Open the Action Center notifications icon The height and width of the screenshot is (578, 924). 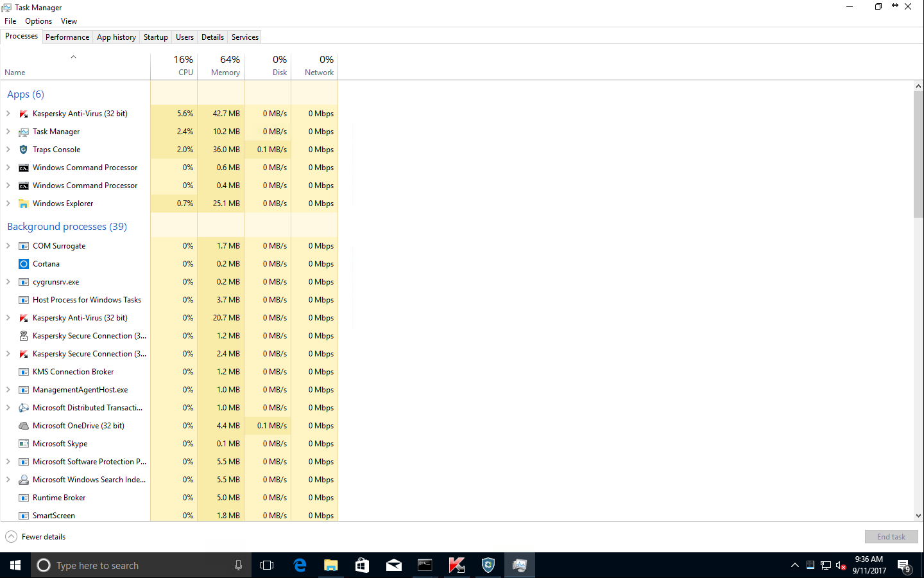point(904,566)
